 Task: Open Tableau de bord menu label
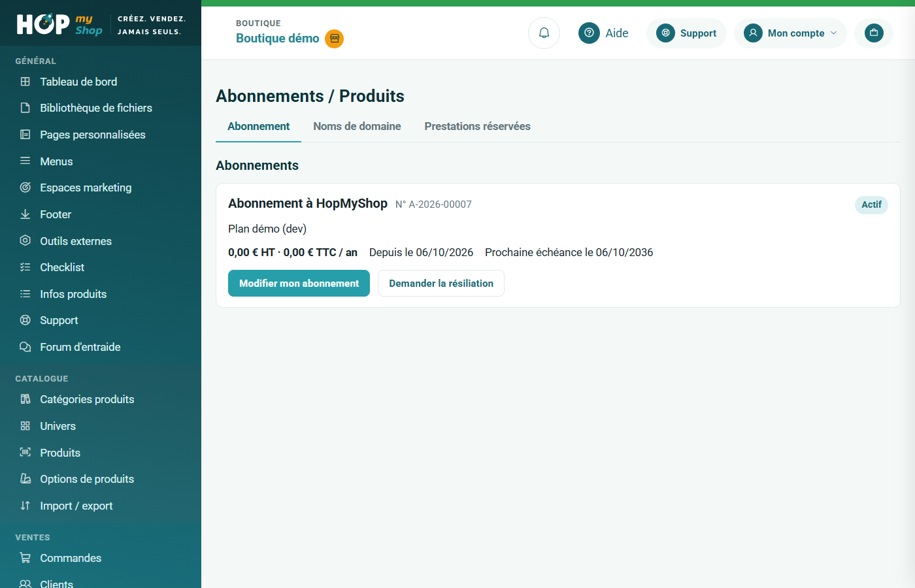pyautogui.click(x=78, y=82)
